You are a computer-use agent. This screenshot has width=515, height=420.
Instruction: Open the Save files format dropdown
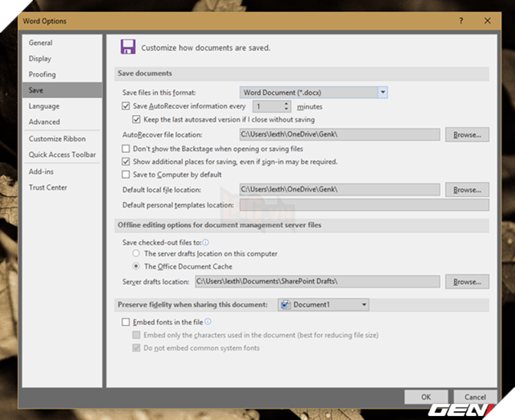coord(382,92)
